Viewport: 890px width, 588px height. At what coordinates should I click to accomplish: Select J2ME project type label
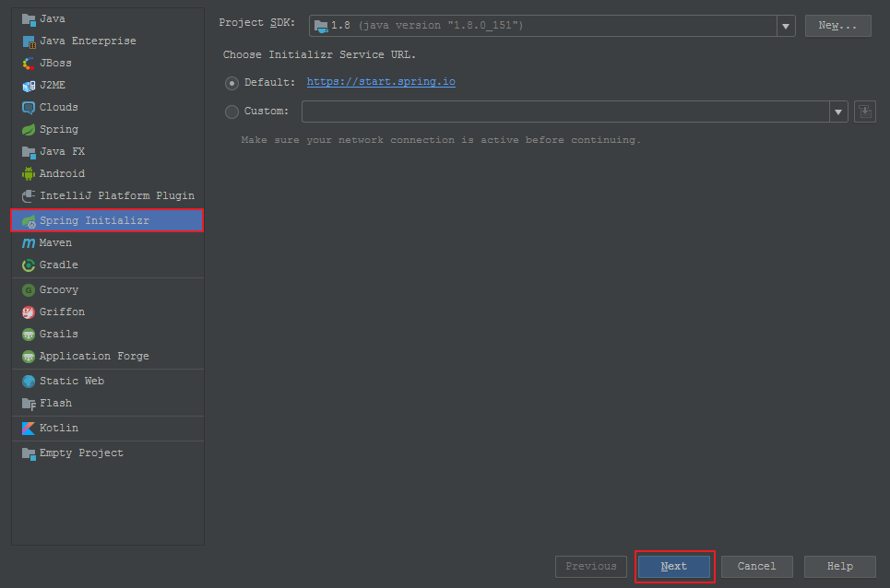pyautogui.click(x=53, y=86)
